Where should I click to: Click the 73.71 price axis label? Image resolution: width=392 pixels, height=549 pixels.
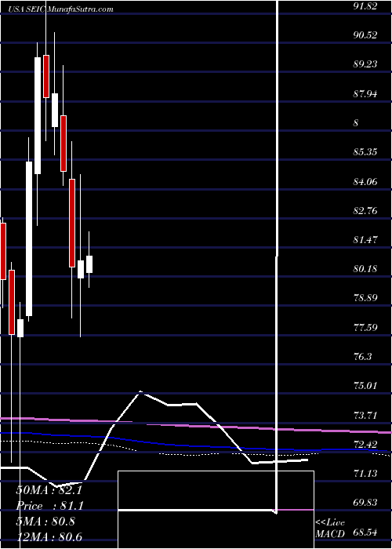366,416
